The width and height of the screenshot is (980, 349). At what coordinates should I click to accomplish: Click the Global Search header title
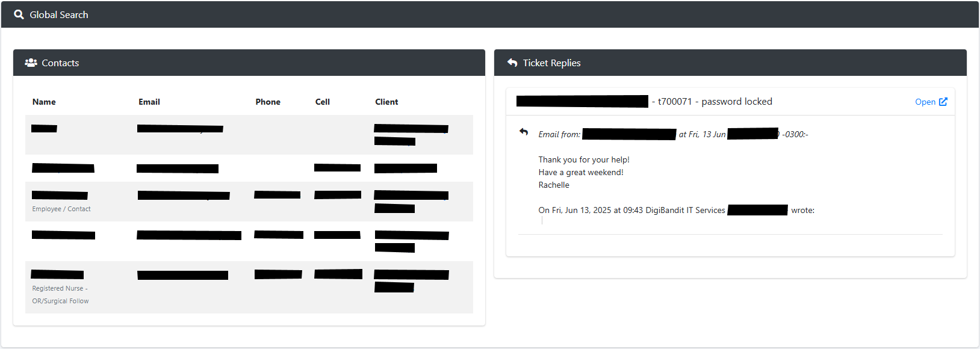(59, 14)
